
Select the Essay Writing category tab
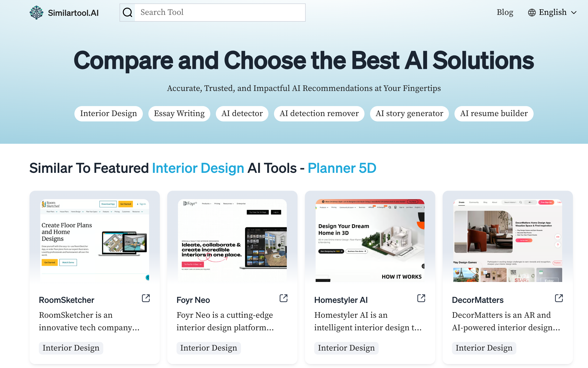pyautogui.click(x=179, y=114)
